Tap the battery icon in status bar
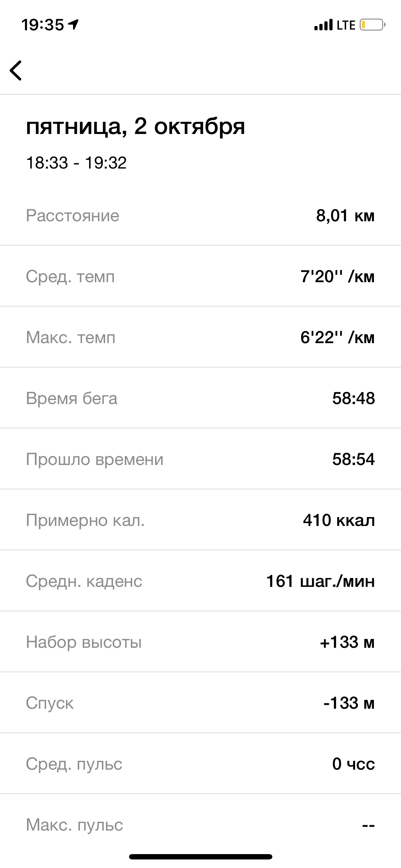 (x=372, y=25)
